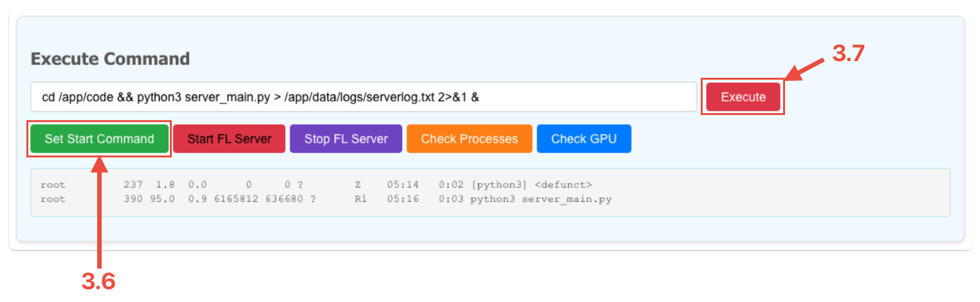Click PID 390 in the output

(133, 199)
